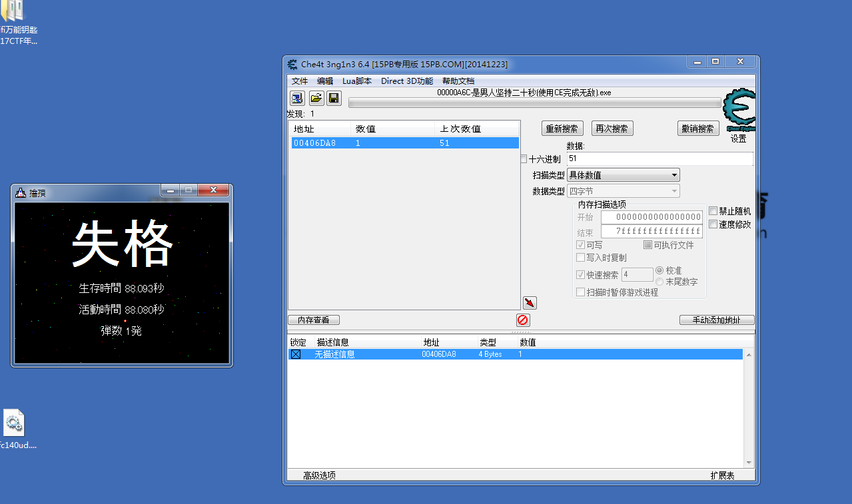
Task: Click game window title icon
Action: [21, 192]
